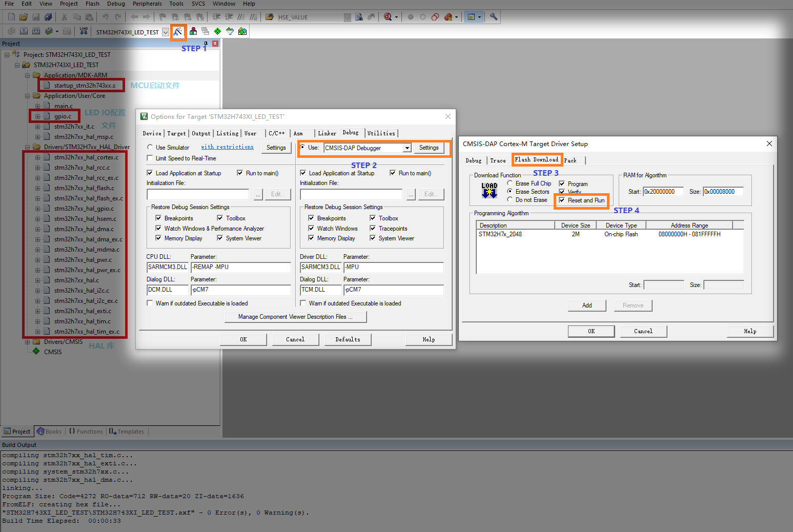Click the CPU DLL Parameter field -REMAP -MPU
This screenshot has height=532, width=793.
[x=240, y=267]
